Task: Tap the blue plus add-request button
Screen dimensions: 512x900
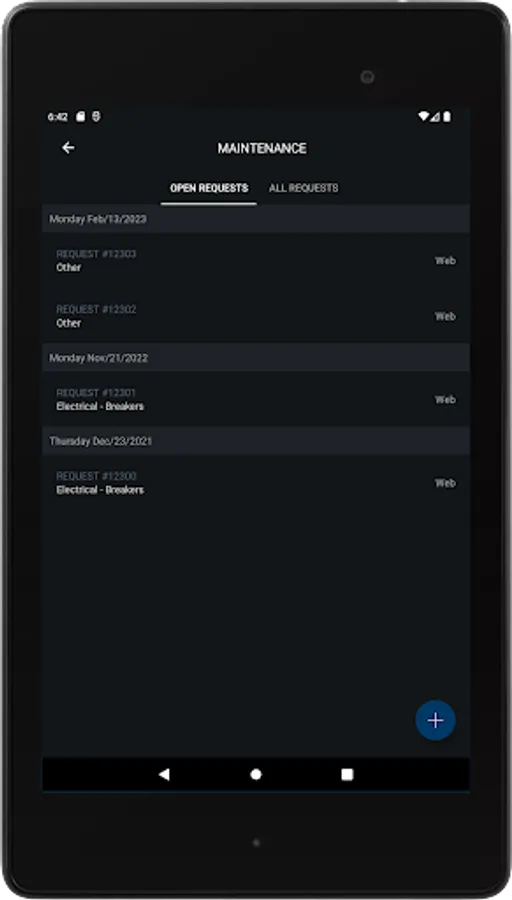Action: click(x=435, y=720)
